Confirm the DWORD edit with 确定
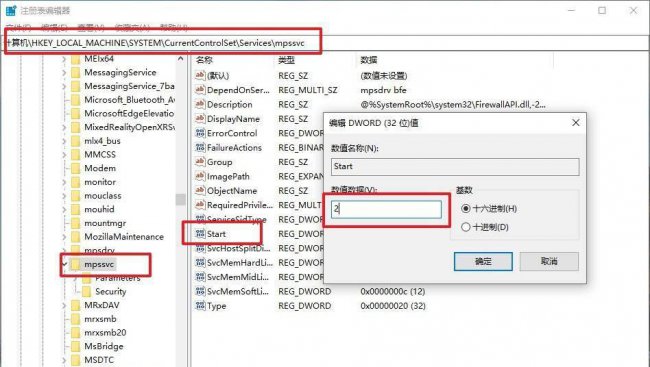This screenshot has height=367, width=650. [483, 261]
